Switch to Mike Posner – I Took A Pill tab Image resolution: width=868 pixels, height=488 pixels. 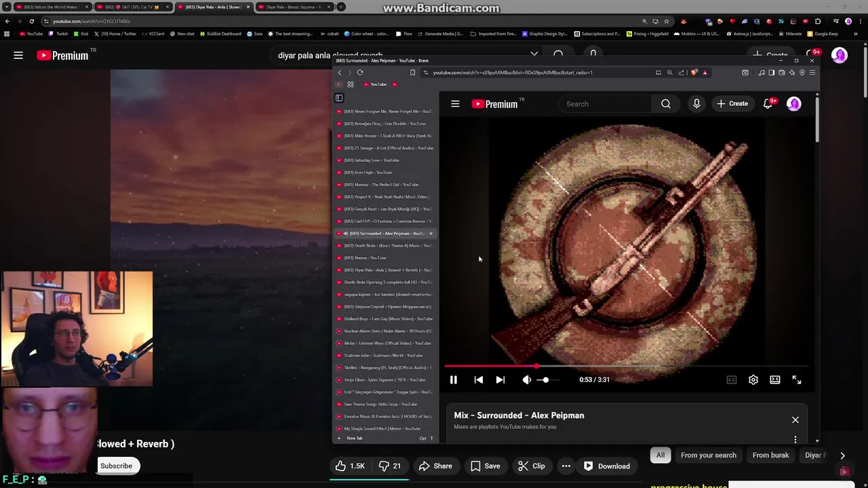point(385,136)
